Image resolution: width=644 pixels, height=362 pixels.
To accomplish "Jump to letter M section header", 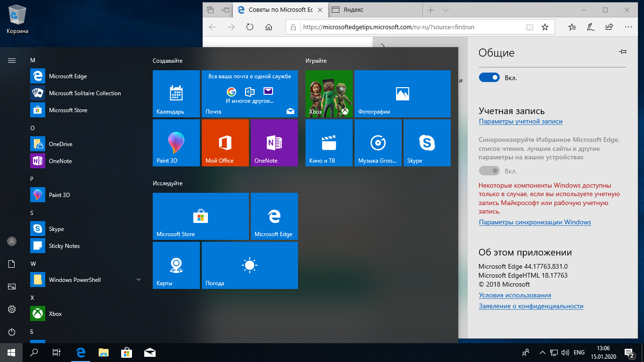I will click(x=33, y=60).
